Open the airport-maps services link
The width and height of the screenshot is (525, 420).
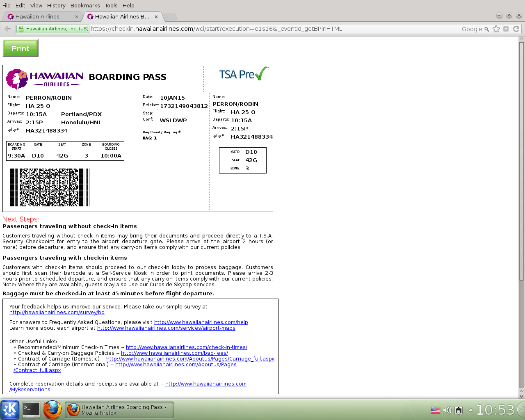[166, 328]
